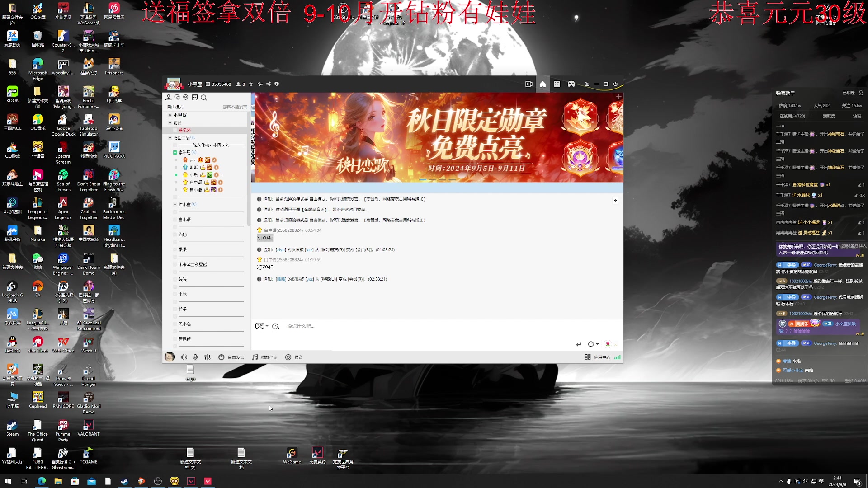Image resolution: width=868 pixels, height=488 pixels.
Task: Open the game controller icon in YY title bar
Action: (571, 84)
